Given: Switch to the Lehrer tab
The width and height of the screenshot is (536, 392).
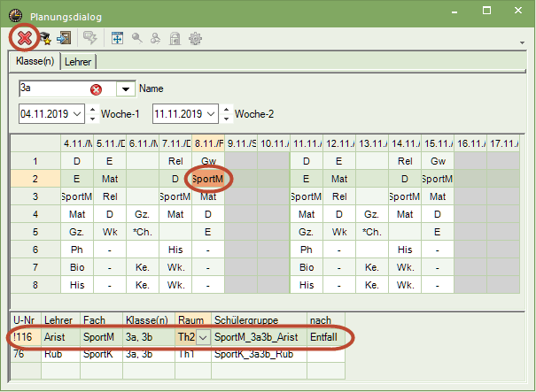Looking at the screenshot, I should (x=78, y=62).
